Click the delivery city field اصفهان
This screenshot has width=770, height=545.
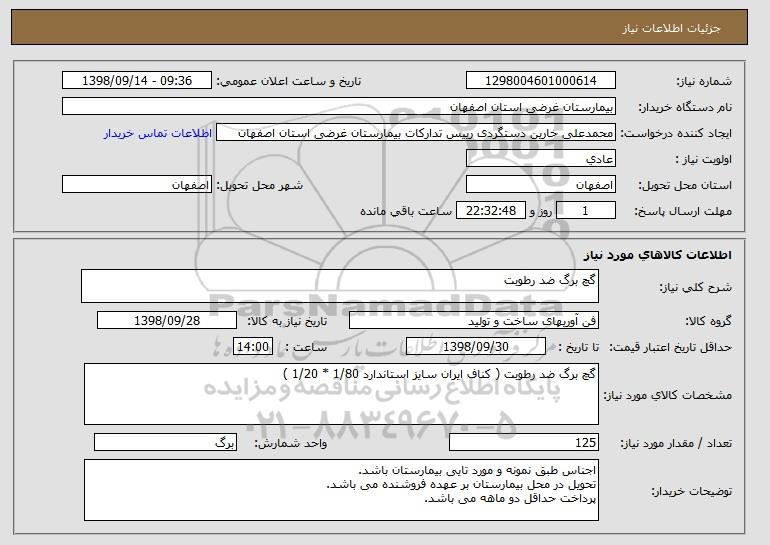(137, 185)
